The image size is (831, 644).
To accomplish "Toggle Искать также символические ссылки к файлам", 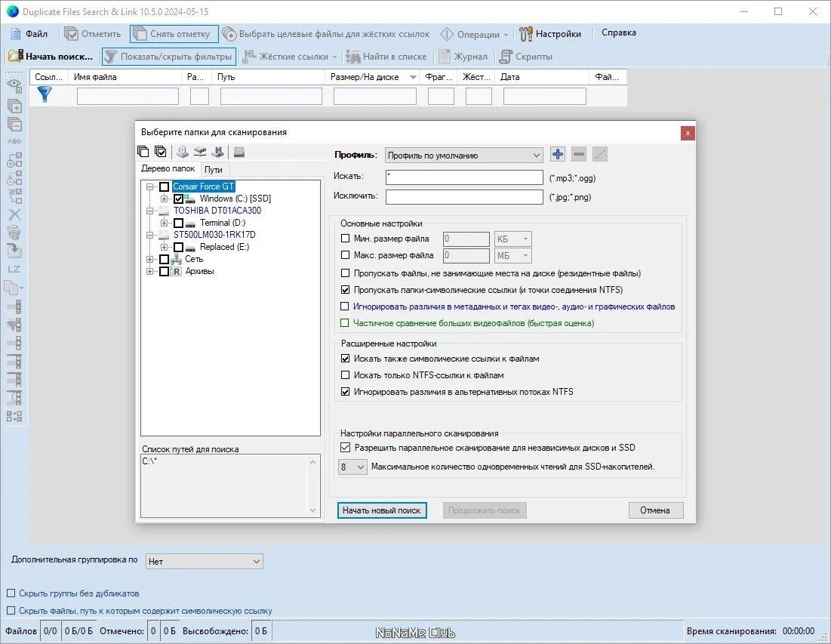I will [x=346, y=359].
